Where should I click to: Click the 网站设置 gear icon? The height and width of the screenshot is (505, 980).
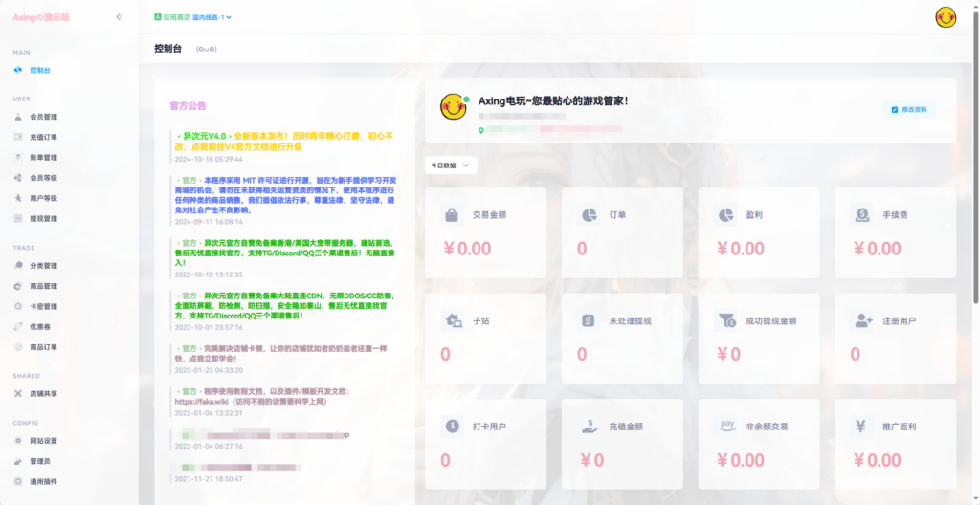(x=18, y=441)
